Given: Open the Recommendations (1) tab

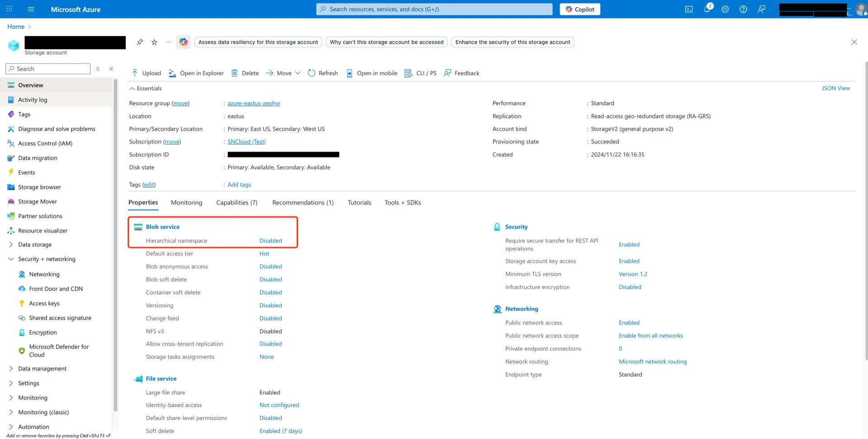Looking at the screenshot, I should pyautogui.click(x=303, y=203).
